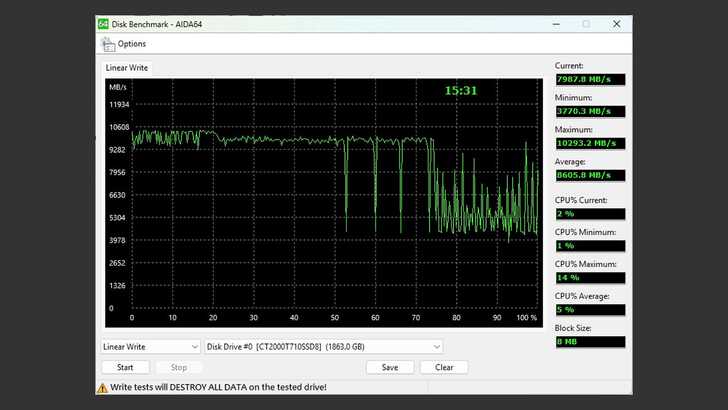728x410 pixels.
Task: Select the Minimum speed value field
Action: [590, 111]
